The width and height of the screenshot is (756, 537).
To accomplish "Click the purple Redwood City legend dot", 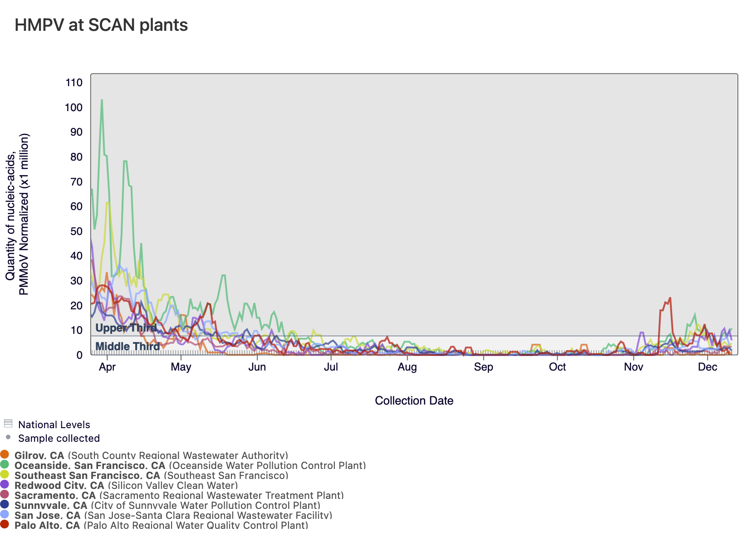I will pos(5,484).
